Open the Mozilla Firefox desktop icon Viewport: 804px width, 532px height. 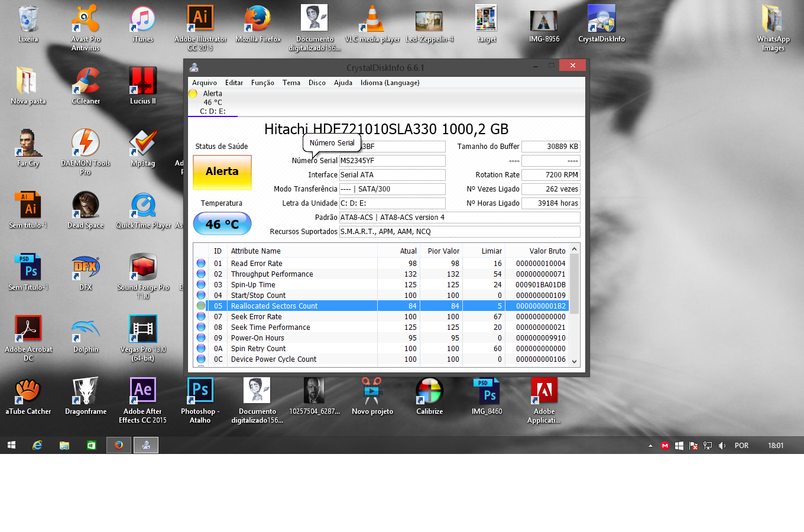pyautogui.click(x=258, y=24)
